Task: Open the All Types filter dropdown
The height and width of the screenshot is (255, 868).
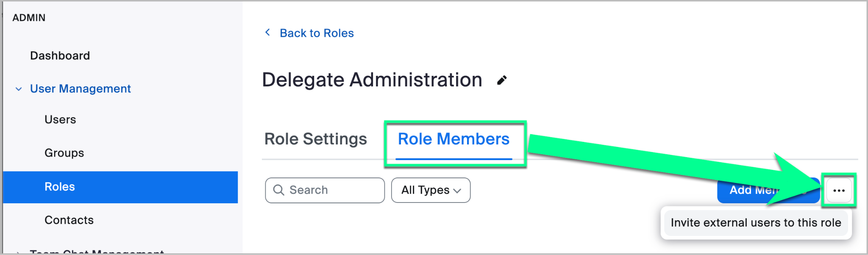Action: coord(431,190)
